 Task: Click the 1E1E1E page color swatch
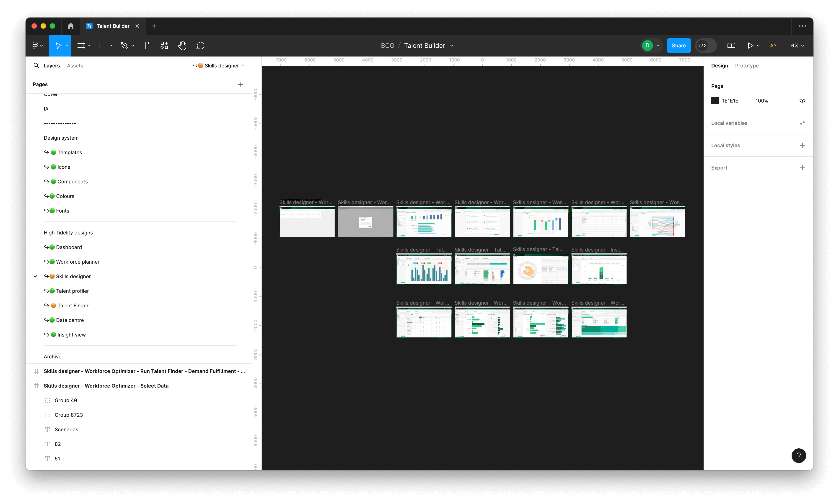715,101
